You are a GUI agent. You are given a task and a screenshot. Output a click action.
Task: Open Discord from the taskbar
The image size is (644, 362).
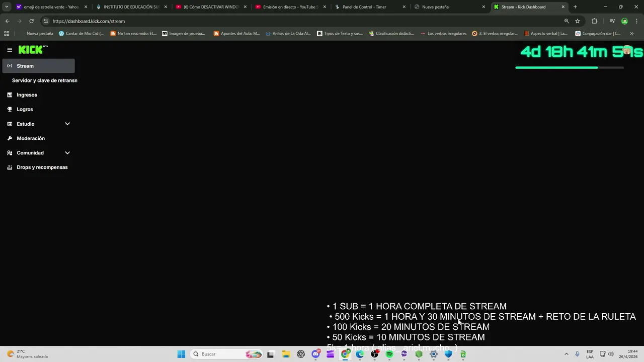pos(315,354)
